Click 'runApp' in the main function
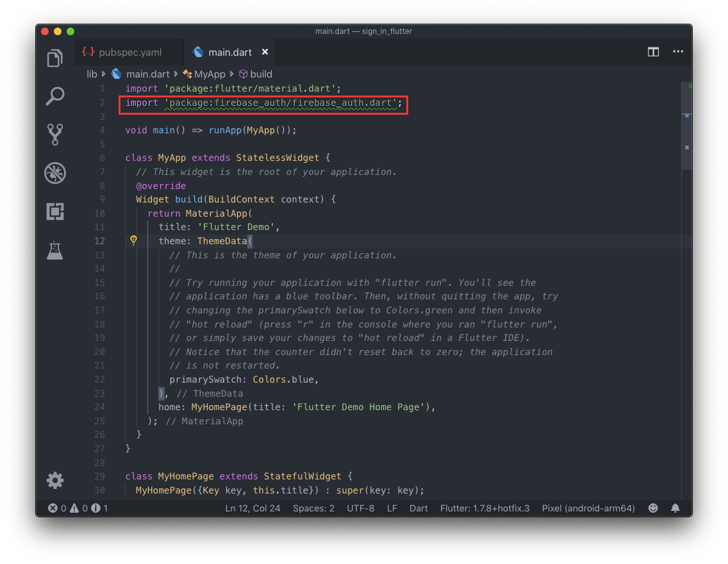The height and width of the screenshot is (564, 728). (225, 131)
